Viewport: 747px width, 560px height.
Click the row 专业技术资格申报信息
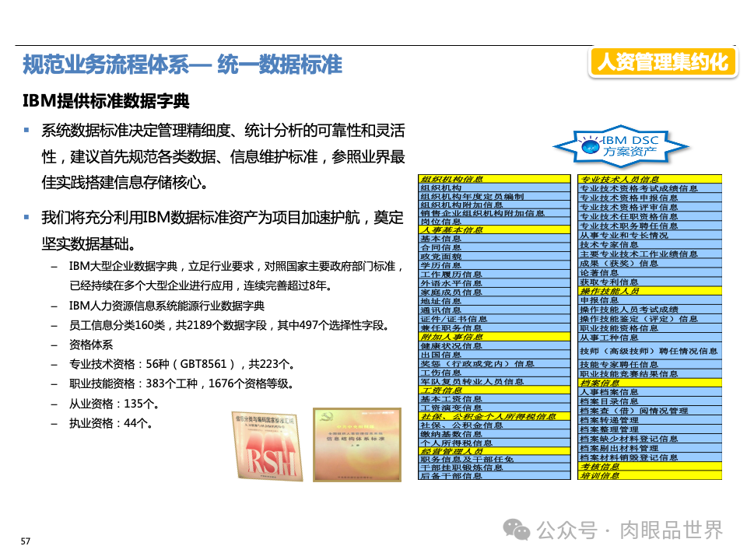click(x=650, y=198)
